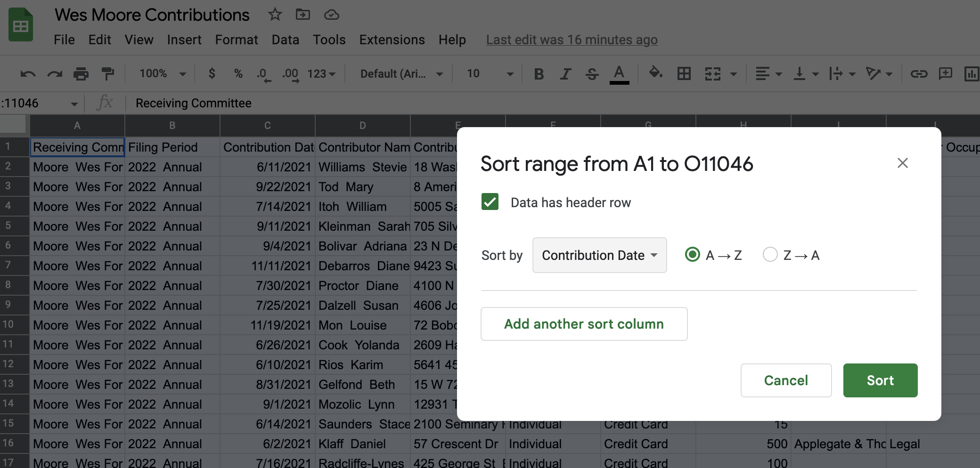Image resolution: width=980 pixels, height=468 pixels.
Task: Undo the last action
Action: (x=28, y=74)
